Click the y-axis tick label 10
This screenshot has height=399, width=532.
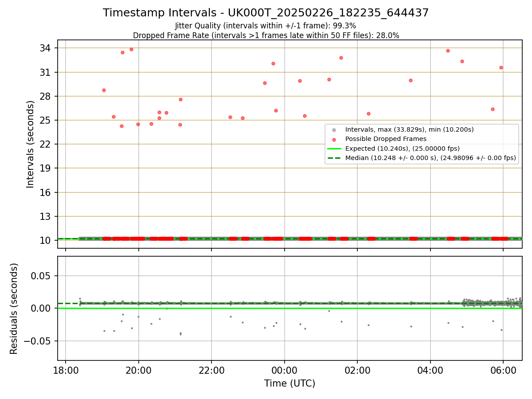click(46, 240)
